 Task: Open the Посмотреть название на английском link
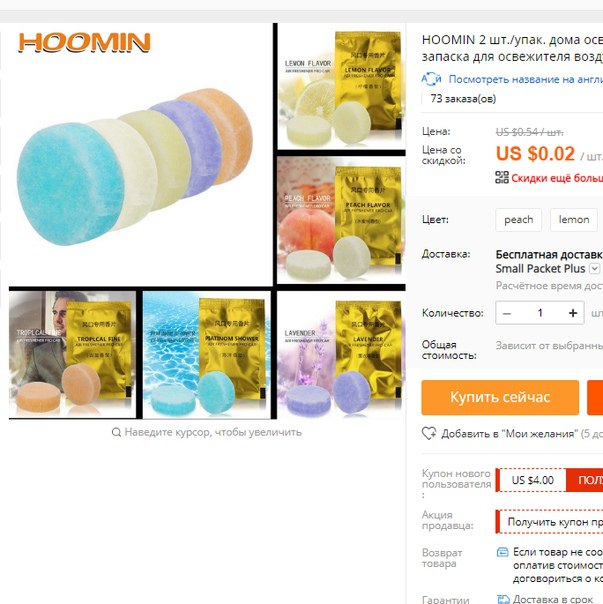coord(526,79)
